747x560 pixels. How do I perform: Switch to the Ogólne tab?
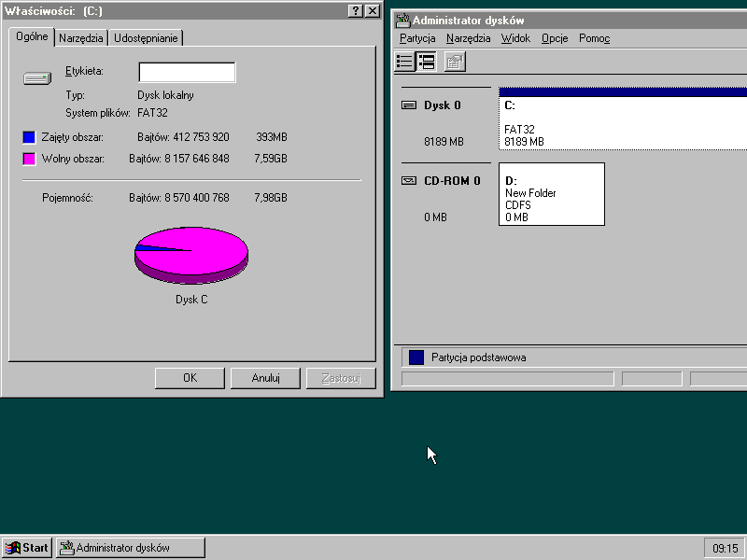pos(32,36)
